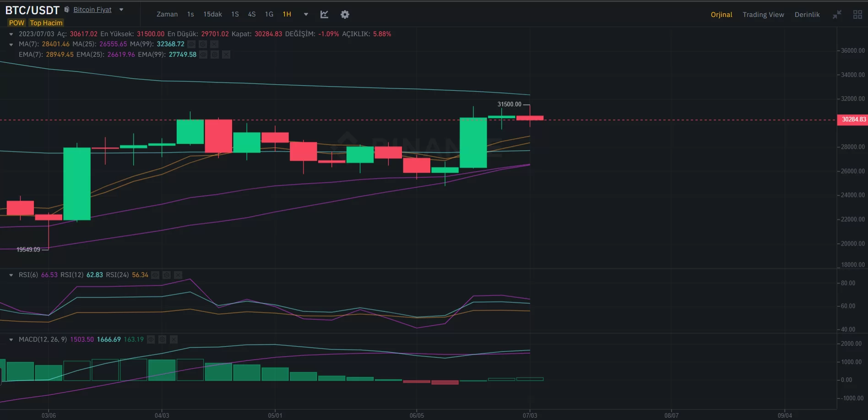Switch to Trading View tab
Image resolution: width=868 pixels, height=420 pixels.
(x=763, y=15)
